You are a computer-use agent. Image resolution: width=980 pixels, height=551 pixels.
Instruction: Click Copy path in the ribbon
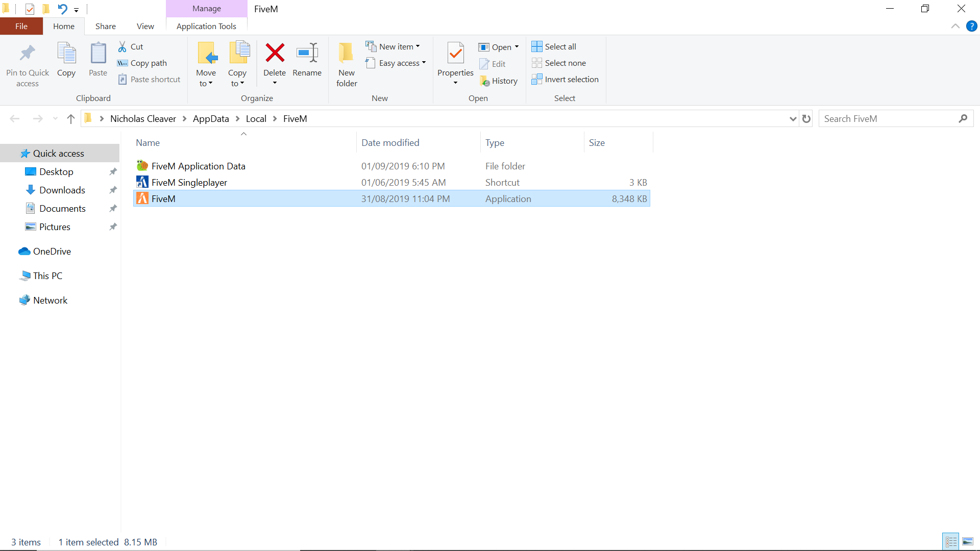click(142, 63)
